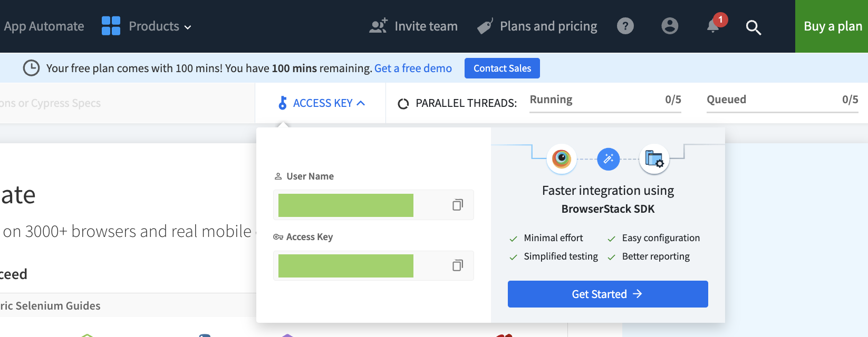The height and width of the screenshot is (337, 868).
Task: Click the 'Better reporting' text
Action: tap(655, 256)
